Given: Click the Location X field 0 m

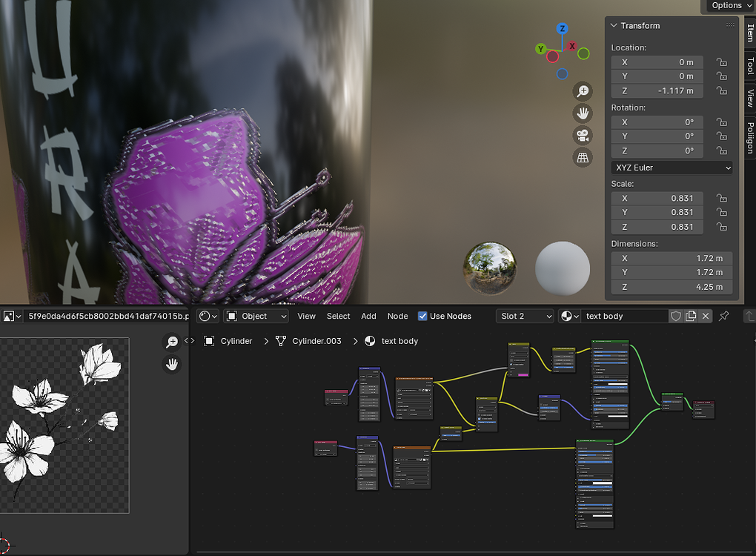Looking at the screenshot, I should coord(657,62).
